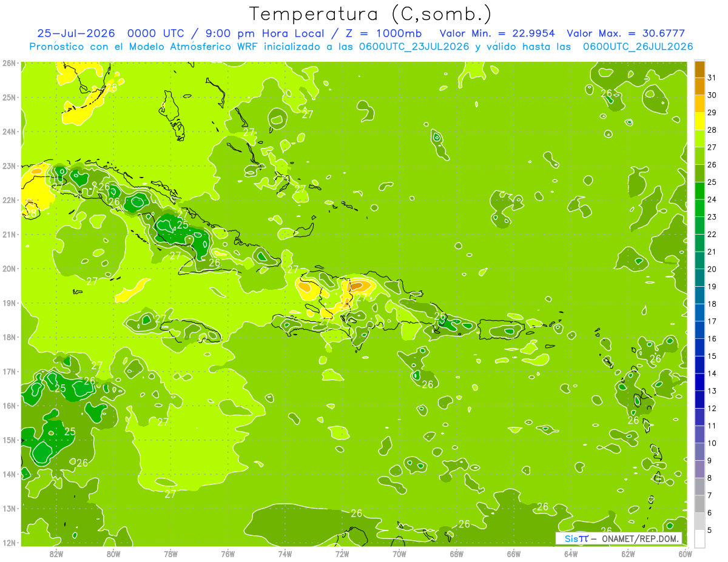Screen dimensions: 728x562
Task: Click the color scale label '23'
Action: [x=712, y=217]
